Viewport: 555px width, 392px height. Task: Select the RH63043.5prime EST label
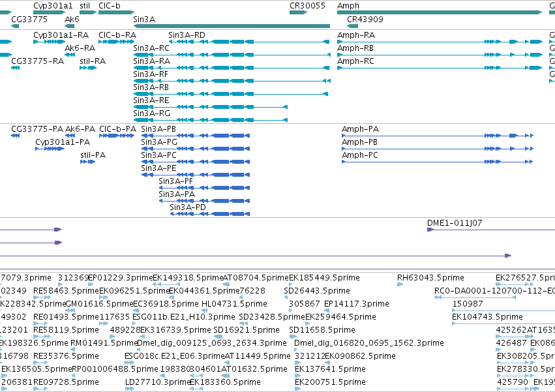coord(431,278)
